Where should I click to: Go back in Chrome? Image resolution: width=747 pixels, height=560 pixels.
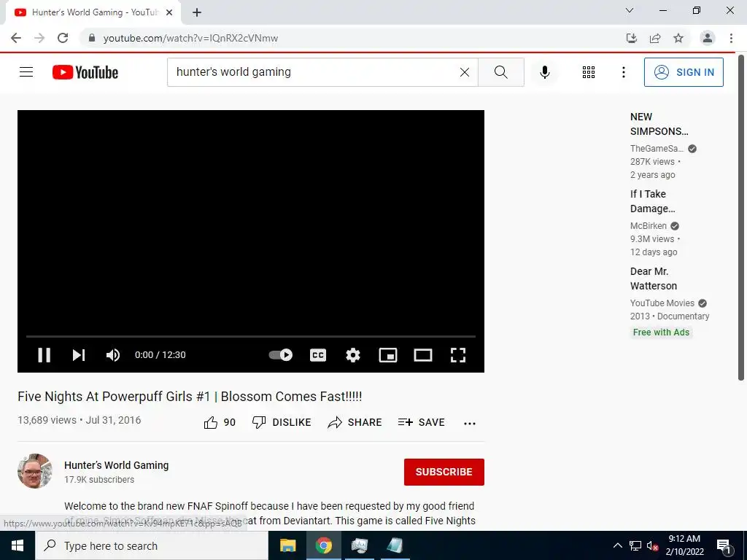[x=16, y=38]
